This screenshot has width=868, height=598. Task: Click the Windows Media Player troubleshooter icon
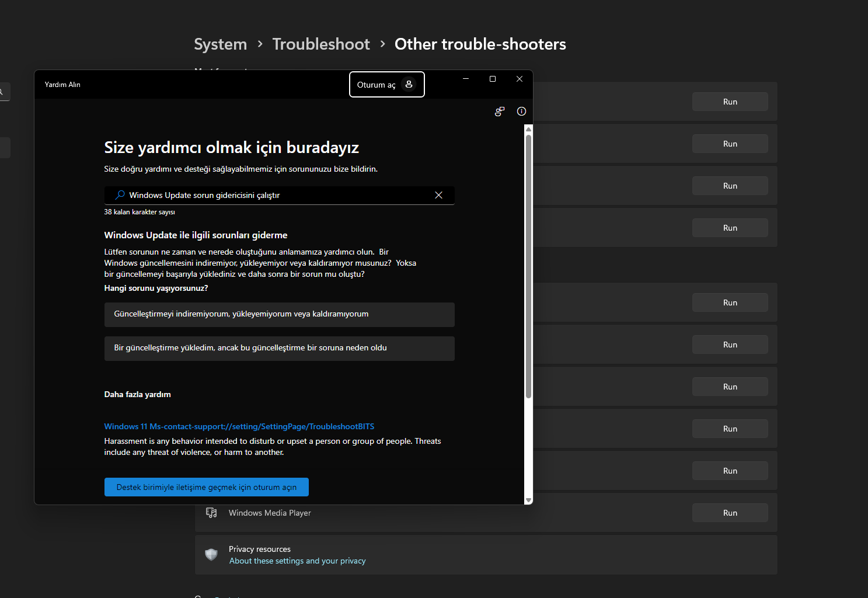211,513
